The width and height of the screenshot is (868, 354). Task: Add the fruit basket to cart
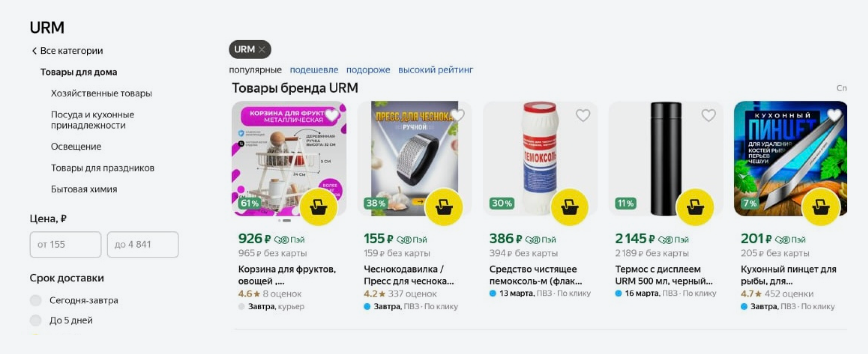coord(319,207)
